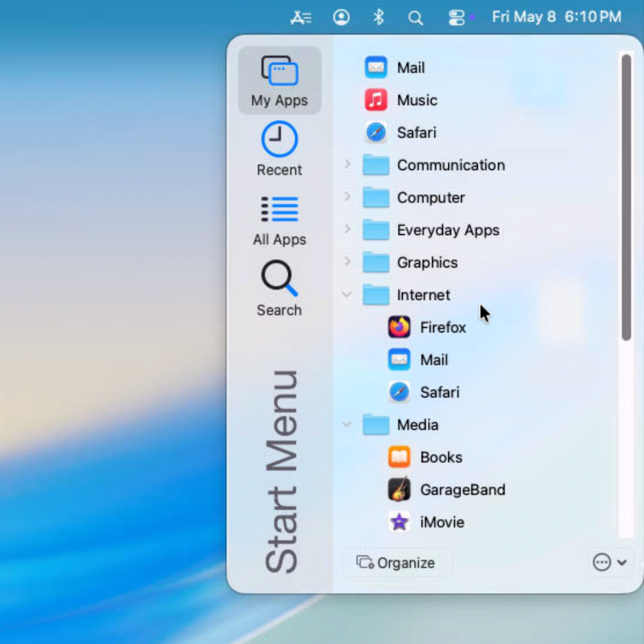Launch the Music app icon
The width and height of the screenshot is (644, 644).
click(x=376, y=100)
